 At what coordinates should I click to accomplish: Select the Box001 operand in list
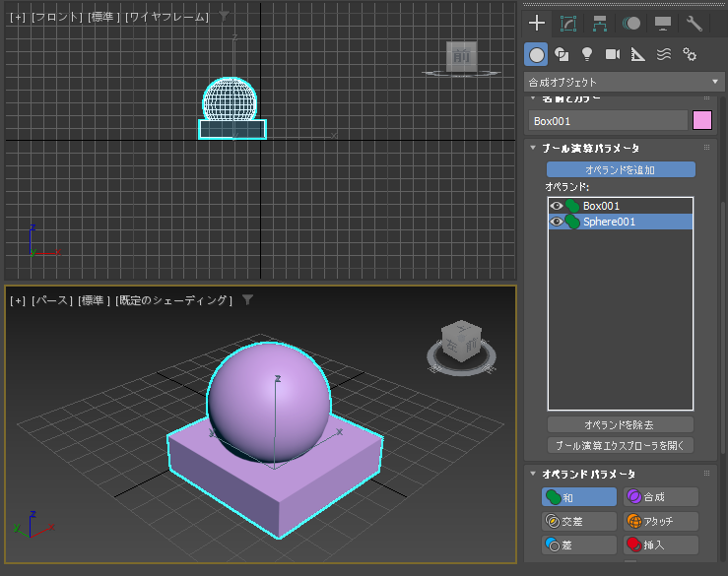point(621,206)
